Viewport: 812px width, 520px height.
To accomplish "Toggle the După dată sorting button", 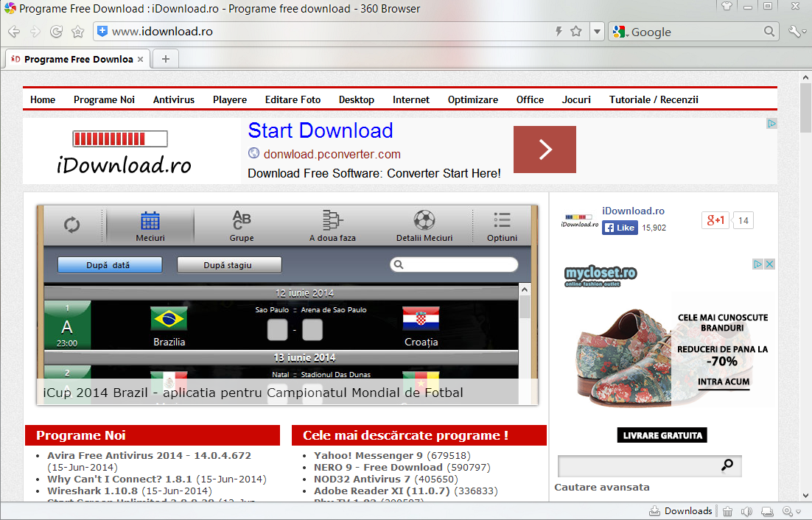I will (x=110, y=265).
